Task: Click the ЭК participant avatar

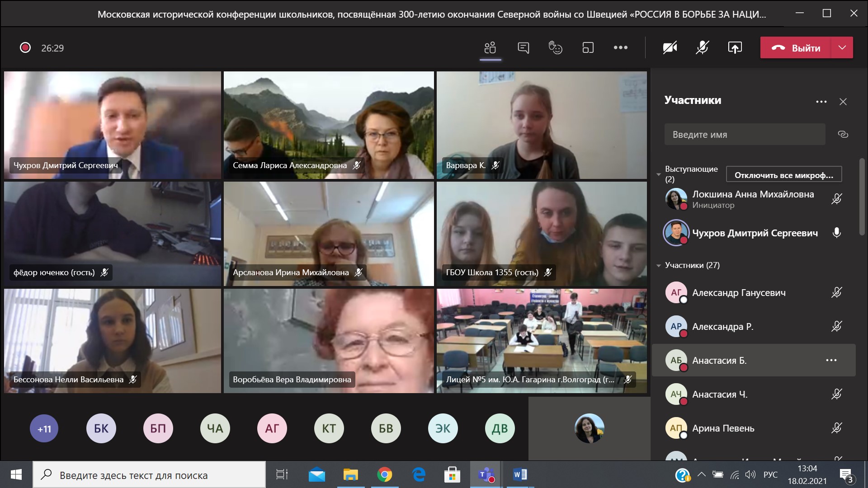Action: (443, 428)
